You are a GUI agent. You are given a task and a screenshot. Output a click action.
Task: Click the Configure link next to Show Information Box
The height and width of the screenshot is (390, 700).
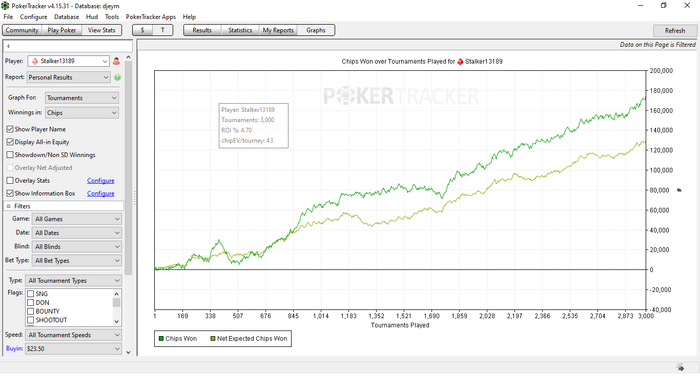tap(100, 193)
